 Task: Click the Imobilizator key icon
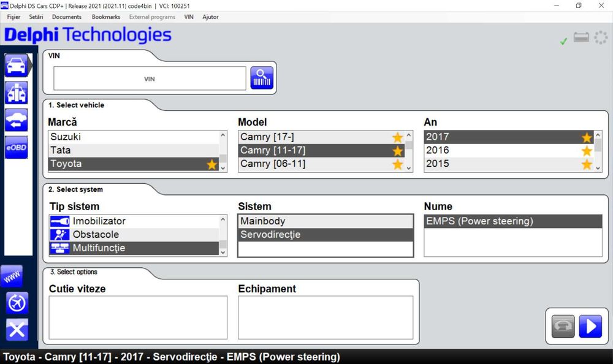point(59,221)
